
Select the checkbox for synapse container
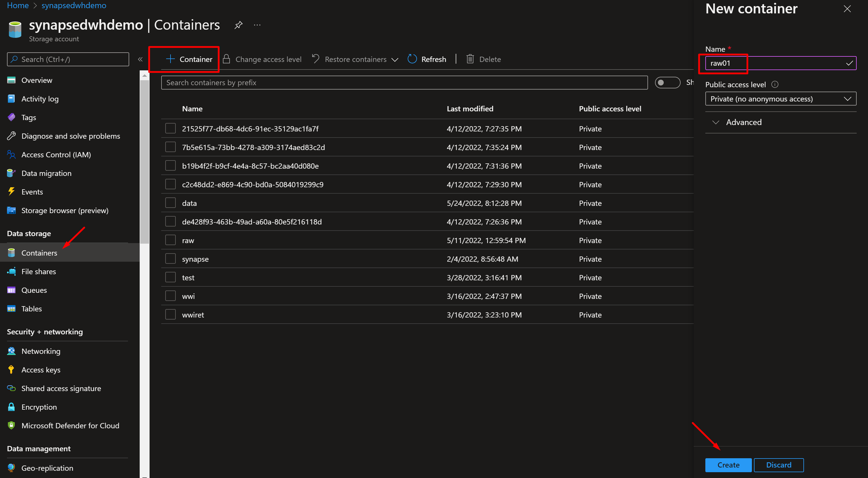[x=171, y=259]
